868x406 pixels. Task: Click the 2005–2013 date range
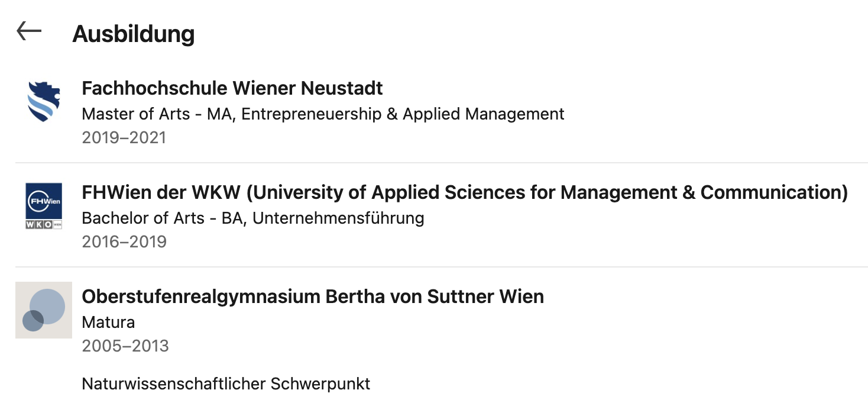[x=125, y=346]
